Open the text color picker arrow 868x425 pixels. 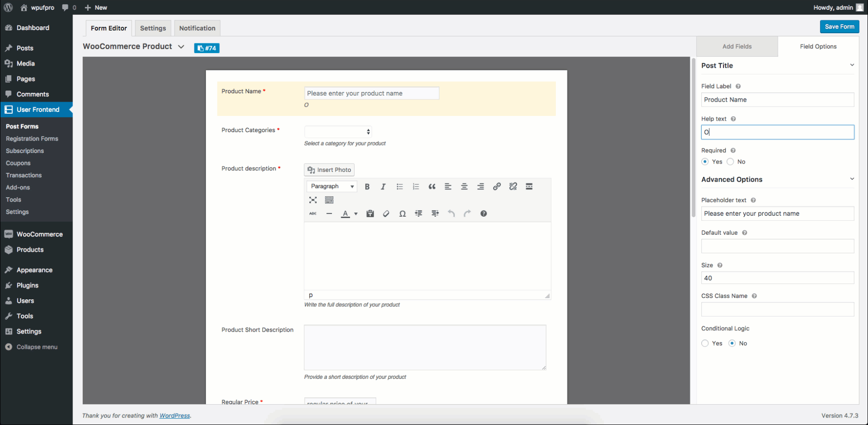356,214
